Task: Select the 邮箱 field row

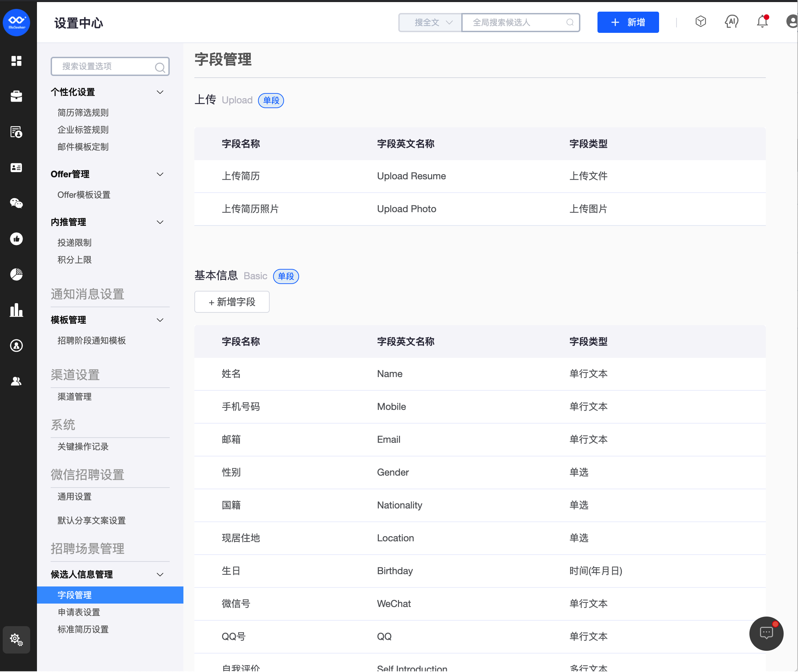Action: (480, 440)
